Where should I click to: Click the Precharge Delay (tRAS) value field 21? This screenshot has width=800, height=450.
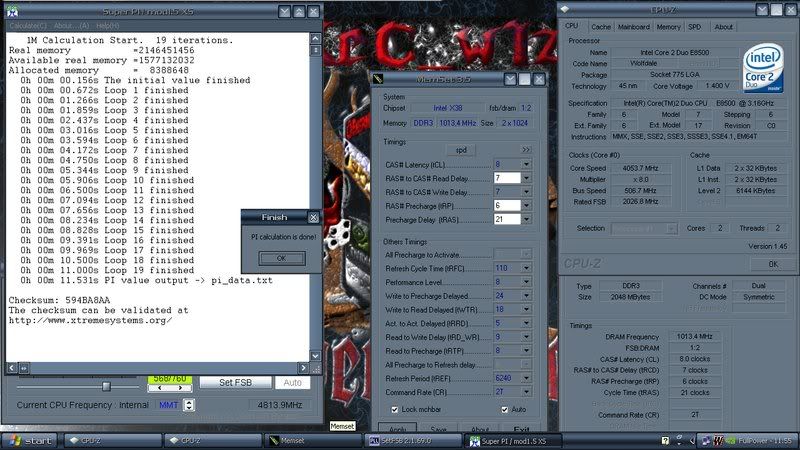click(507, 219)
